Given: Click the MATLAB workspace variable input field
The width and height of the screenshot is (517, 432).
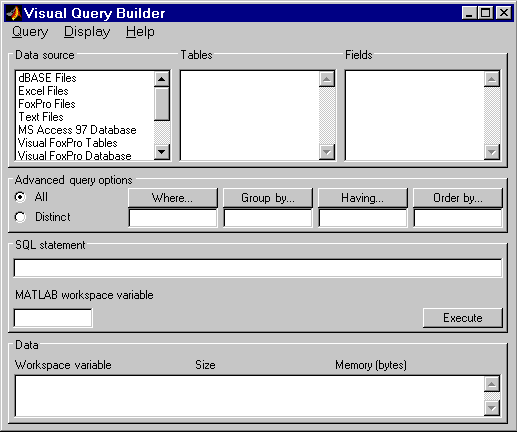Looking at the screenshot, I should pos(53,318).
